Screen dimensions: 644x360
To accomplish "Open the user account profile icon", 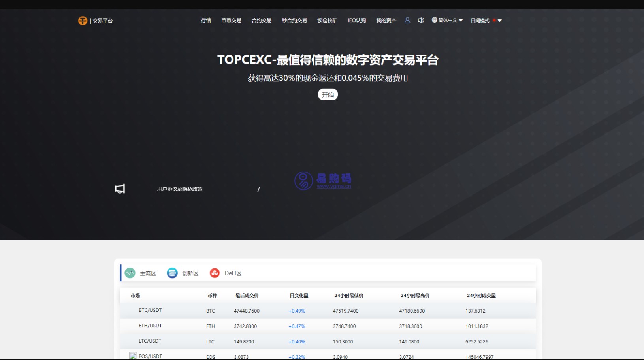I will (407, 20).
